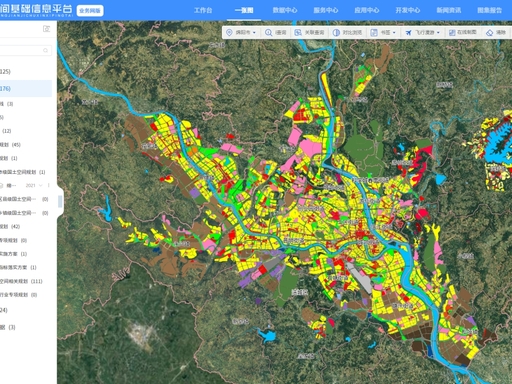
Task: Click the 清除 eraser icon
Action: [x=489, y=33]
